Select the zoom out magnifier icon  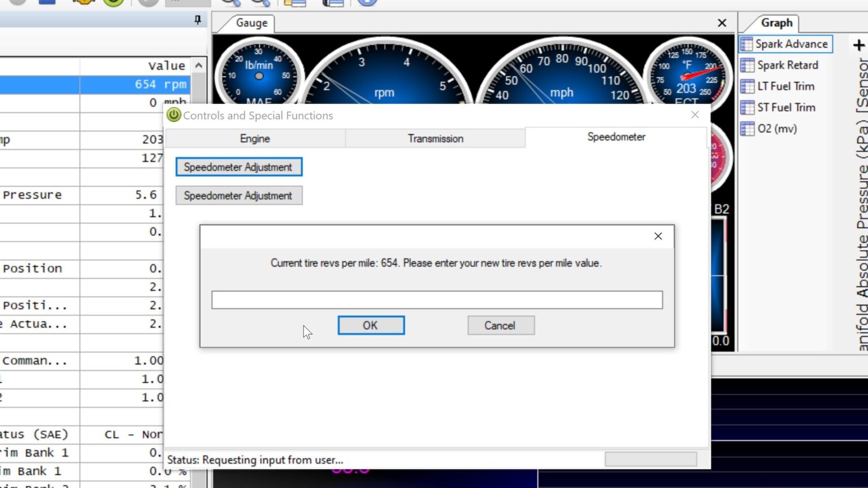click(x=258, y=2)
